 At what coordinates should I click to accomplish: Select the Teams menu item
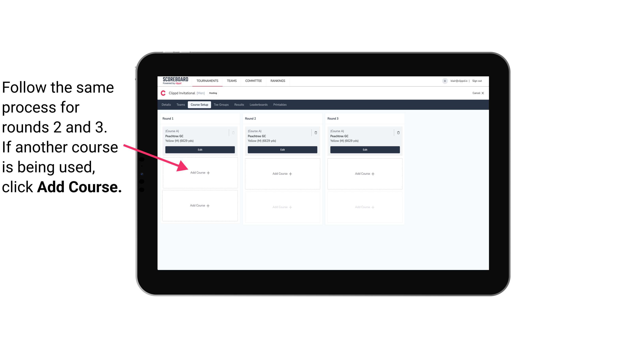pos(230,80)
